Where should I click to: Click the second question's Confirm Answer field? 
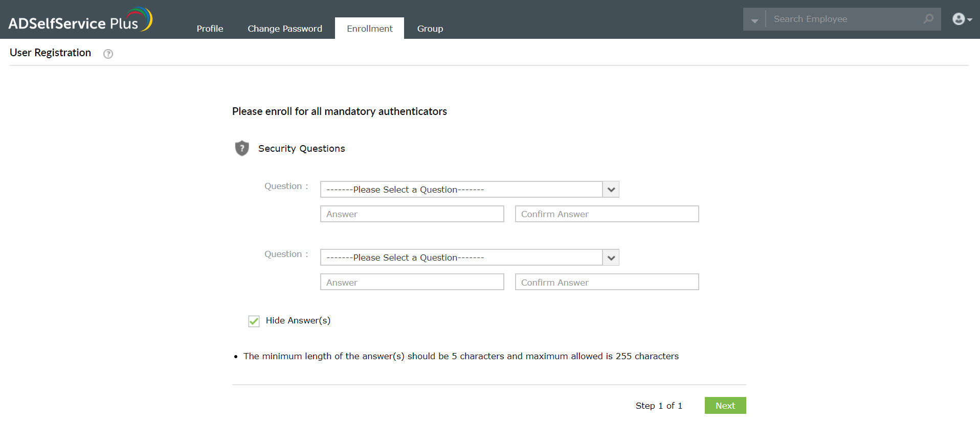(x=607, y=282)
